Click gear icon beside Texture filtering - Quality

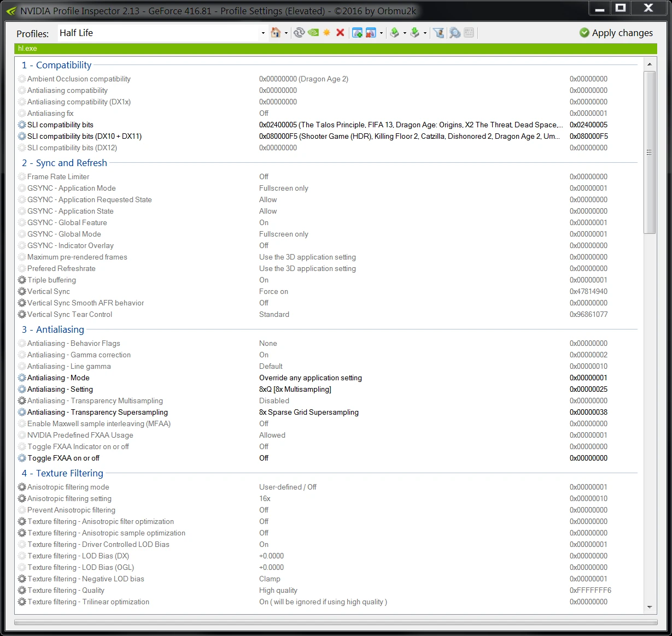point(22,590)
